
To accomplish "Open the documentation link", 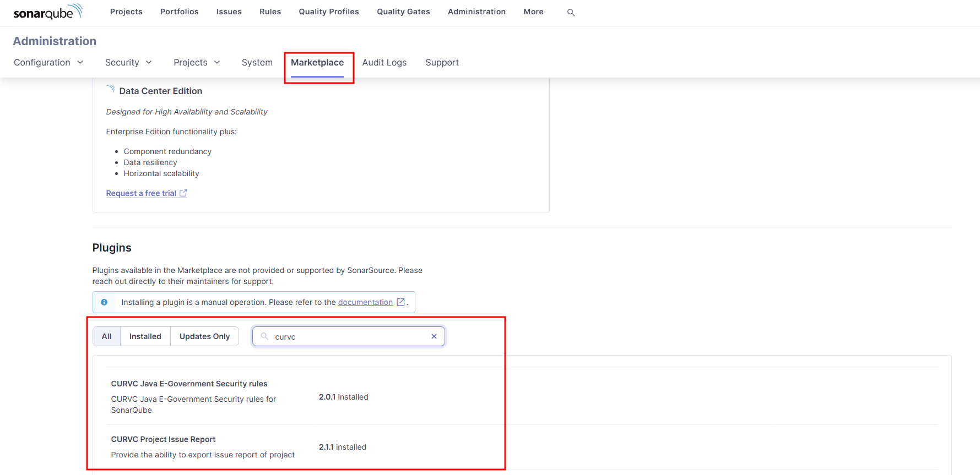I will tap(365, 302).
